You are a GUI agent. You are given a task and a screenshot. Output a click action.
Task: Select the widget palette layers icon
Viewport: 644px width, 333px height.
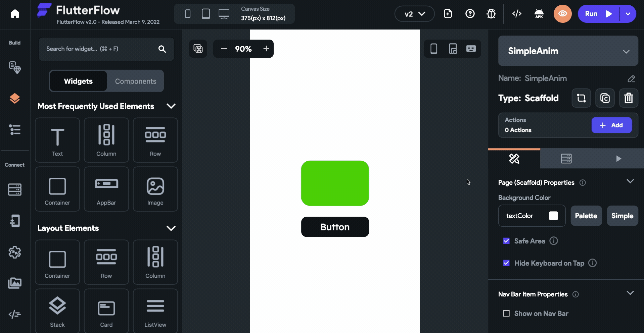click(15, 98)
